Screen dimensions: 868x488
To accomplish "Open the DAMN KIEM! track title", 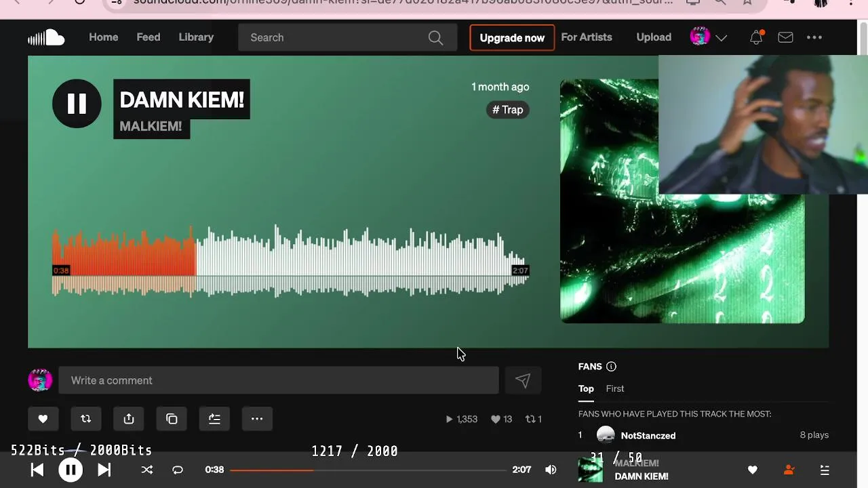I will point(181,100).
